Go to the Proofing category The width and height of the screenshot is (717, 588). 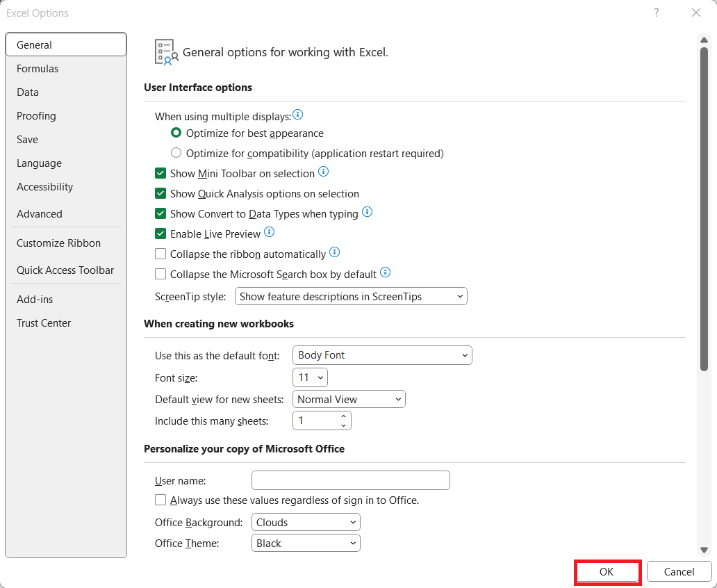(x=66, y=116)
